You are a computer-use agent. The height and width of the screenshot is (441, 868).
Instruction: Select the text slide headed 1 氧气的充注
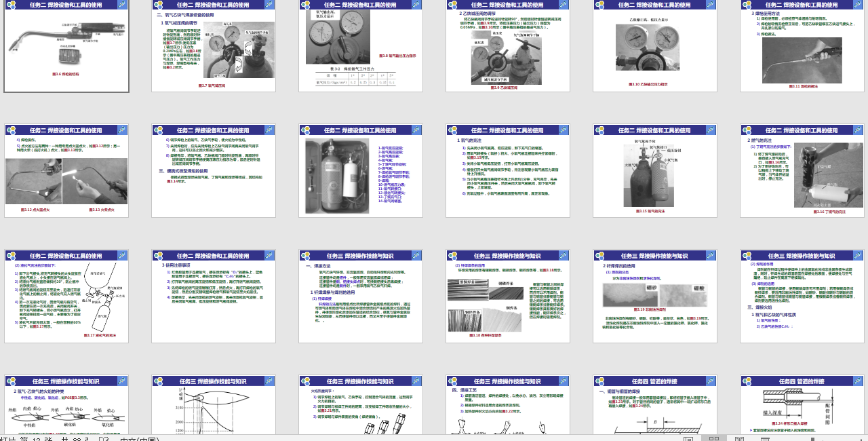point(508,171)
